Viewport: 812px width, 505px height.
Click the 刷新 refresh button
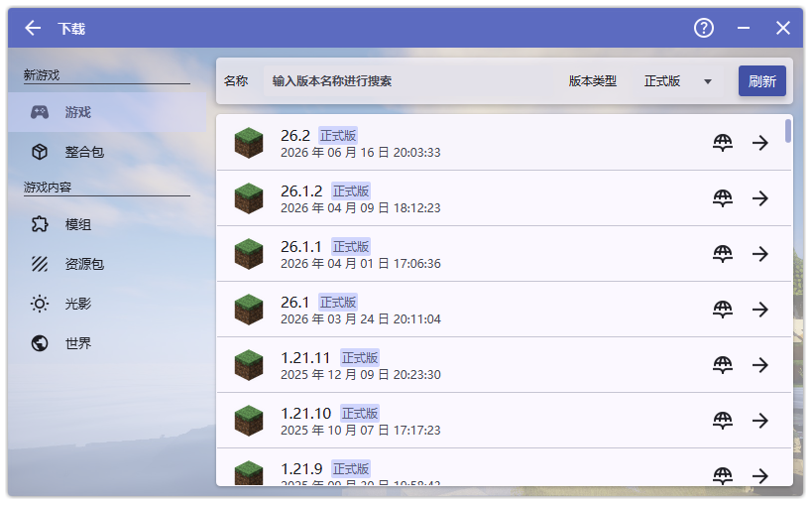(x=762, y=81)
